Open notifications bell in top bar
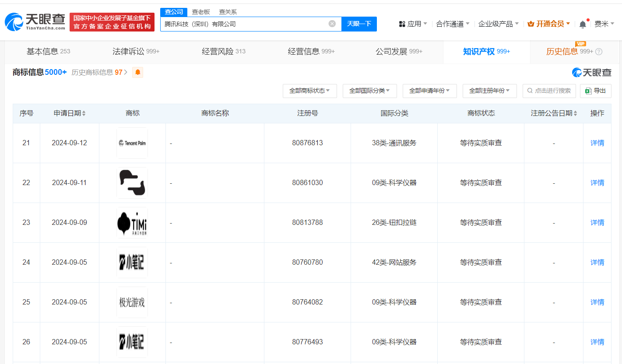 (583, 24)
